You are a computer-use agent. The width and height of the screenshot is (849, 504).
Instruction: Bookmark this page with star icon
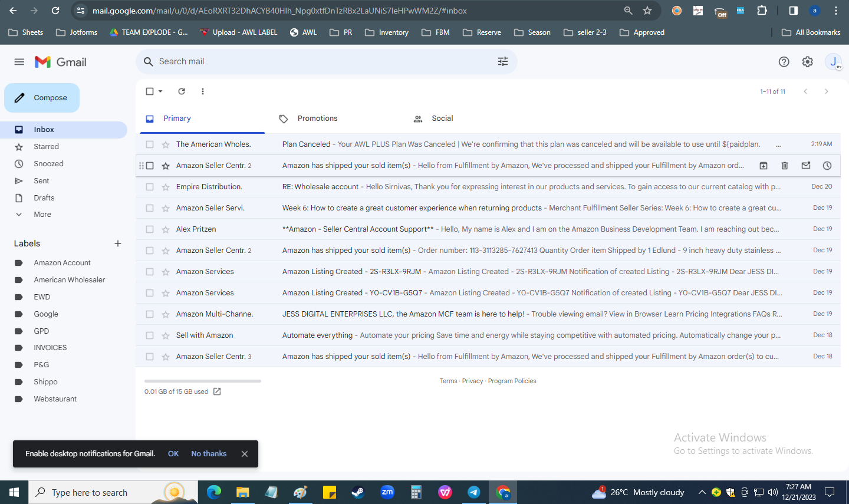point(647,11)
